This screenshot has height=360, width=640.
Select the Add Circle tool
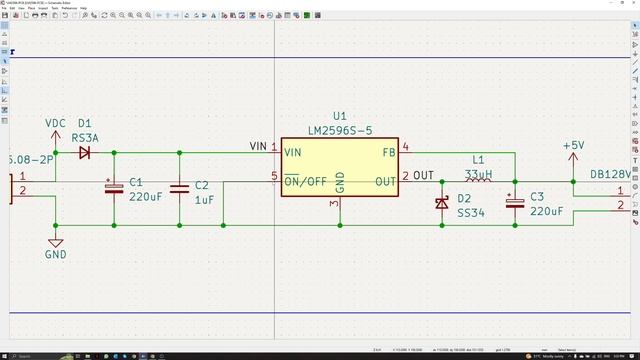(x=635, y=187)
